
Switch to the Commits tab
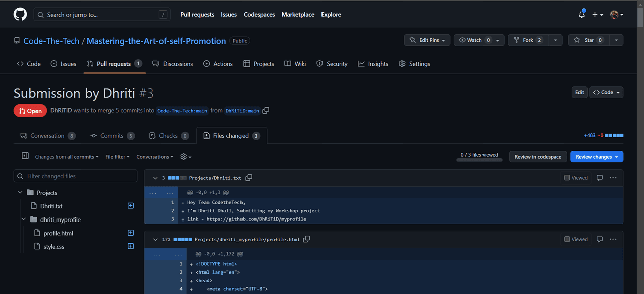coord(112,136)
